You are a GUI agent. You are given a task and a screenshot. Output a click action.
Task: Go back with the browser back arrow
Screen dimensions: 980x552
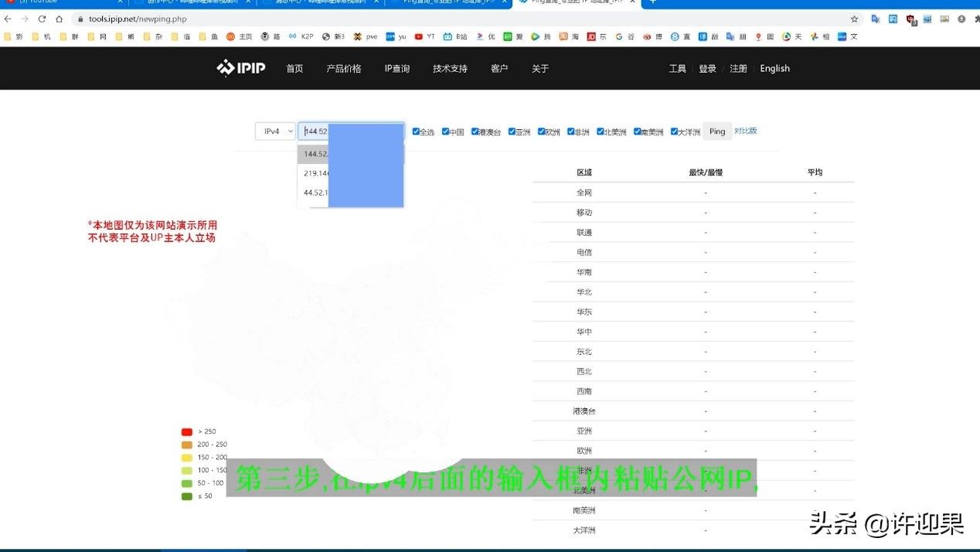8,19
